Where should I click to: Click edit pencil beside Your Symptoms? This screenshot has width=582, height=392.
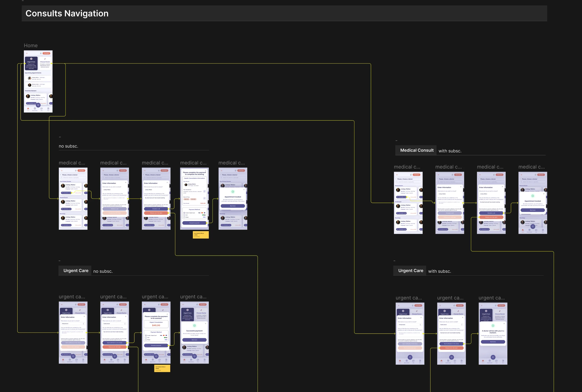tap(205, 191)
